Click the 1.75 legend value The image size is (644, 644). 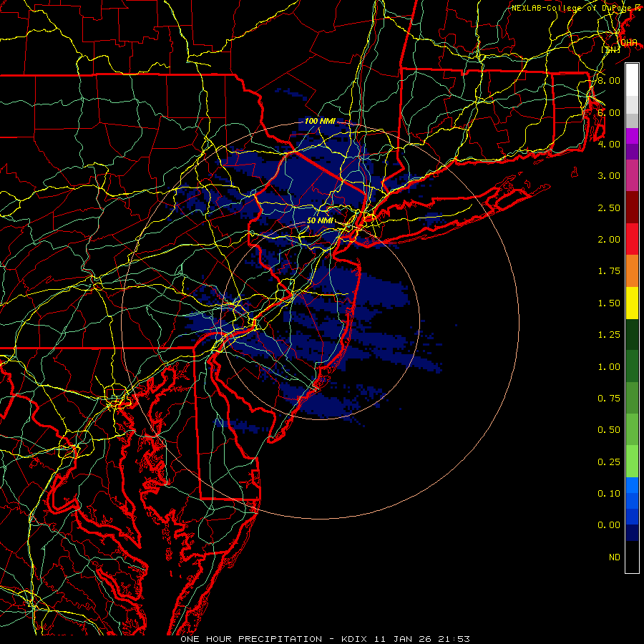(x=609, y=271)
